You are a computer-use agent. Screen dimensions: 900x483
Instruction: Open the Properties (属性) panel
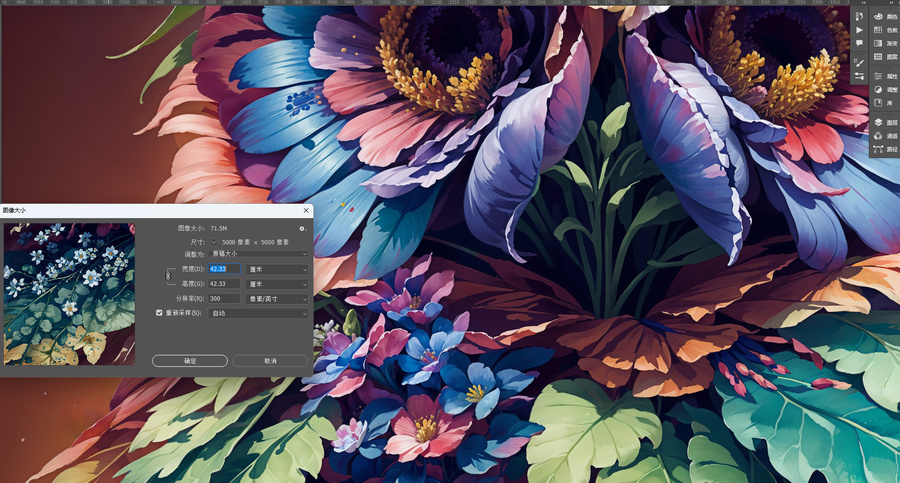pos(885,76)
